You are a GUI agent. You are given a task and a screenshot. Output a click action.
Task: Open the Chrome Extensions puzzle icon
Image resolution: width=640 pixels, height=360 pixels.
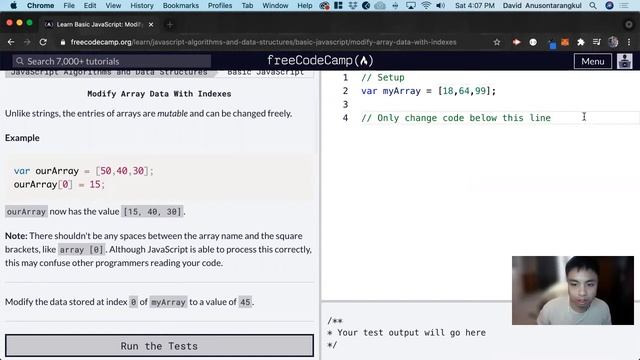[x=581, y=42]
